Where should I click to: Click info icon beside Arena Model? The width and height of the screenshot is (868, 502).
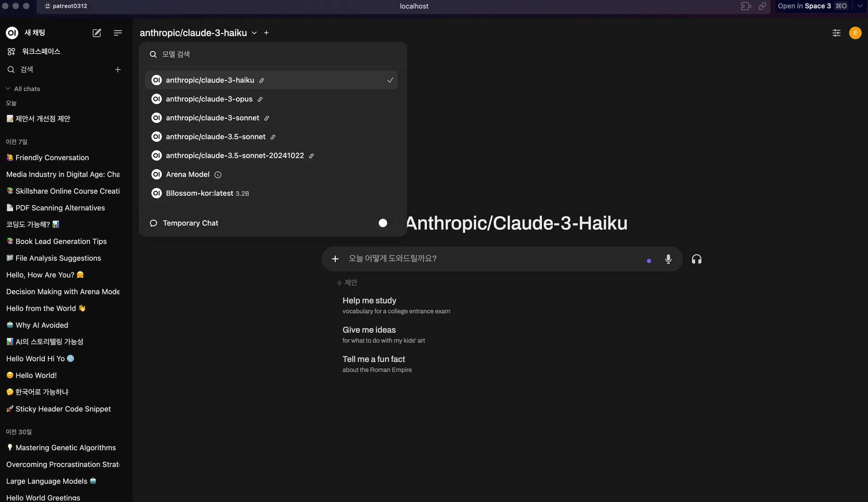click(x=218, y=175)
